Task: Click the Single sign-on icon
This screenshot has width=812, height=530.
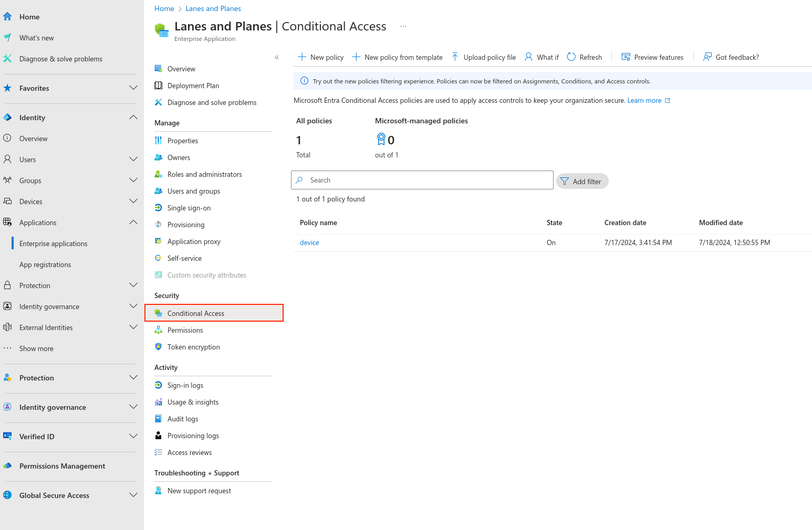Action: (x=158, y=208)
